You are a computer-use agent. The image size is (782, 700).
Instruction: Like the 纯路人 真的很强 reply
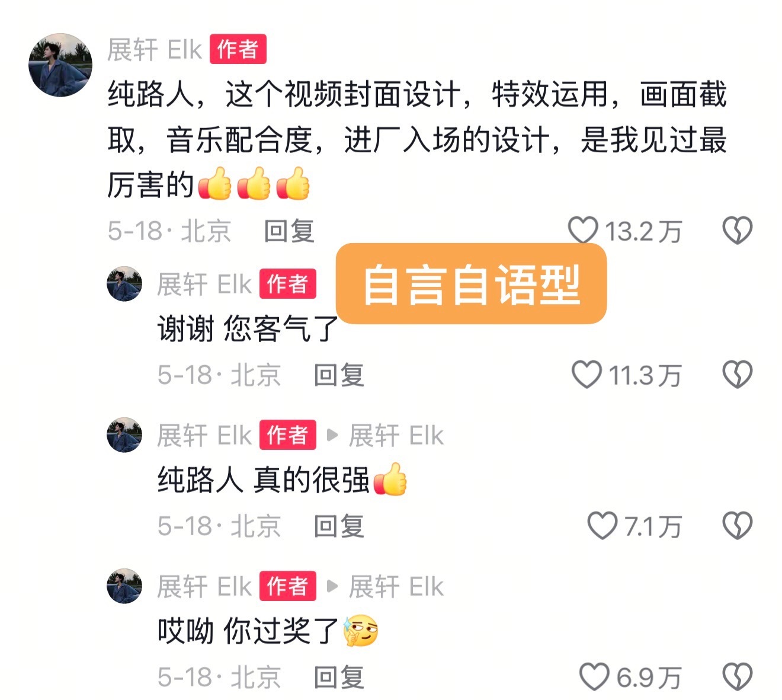(x=602, y=526)
